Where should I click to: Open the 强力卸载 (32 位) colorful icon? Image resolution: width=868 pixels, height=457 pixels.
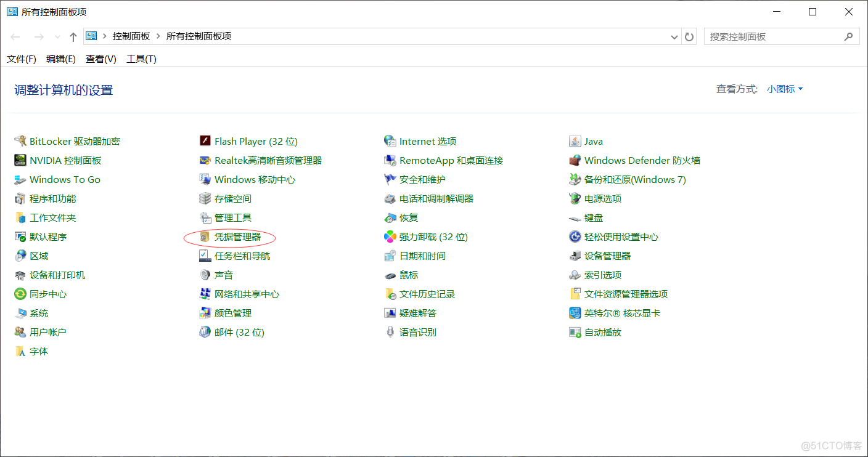pos(390,237)
